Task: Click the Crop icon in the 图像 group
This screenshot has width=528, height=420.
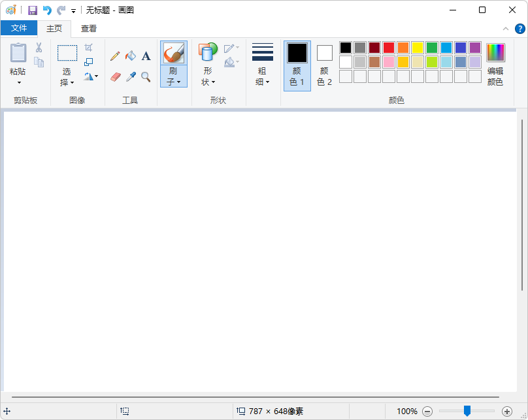Action: [x=88, y=48]
